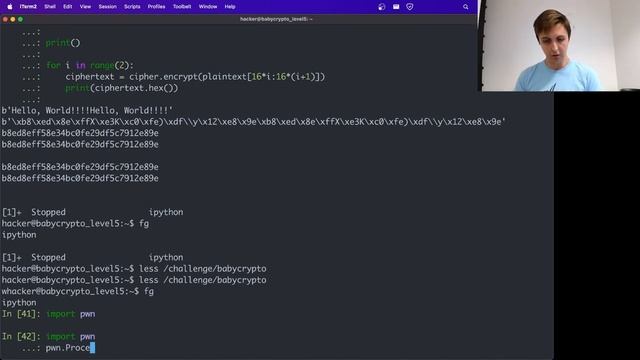Screen dimensions: 640x360
Task: Click the second 'less /challenge/babycrypto' command
Action: pos(134,280)
